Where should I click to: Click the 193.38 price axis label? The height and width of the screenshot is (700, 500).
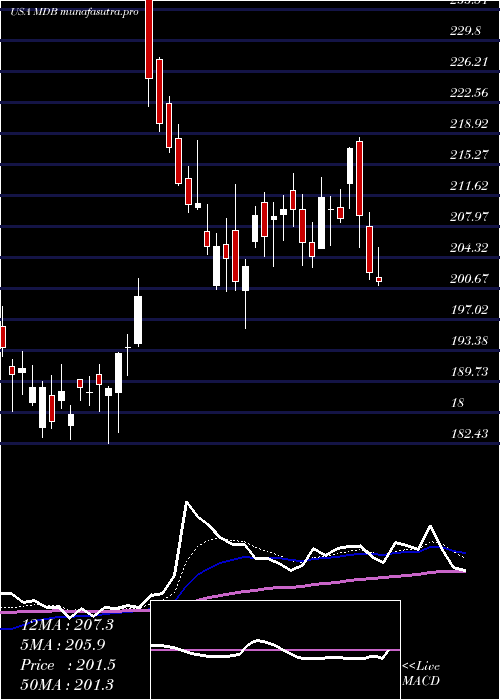tap(469, 341)
